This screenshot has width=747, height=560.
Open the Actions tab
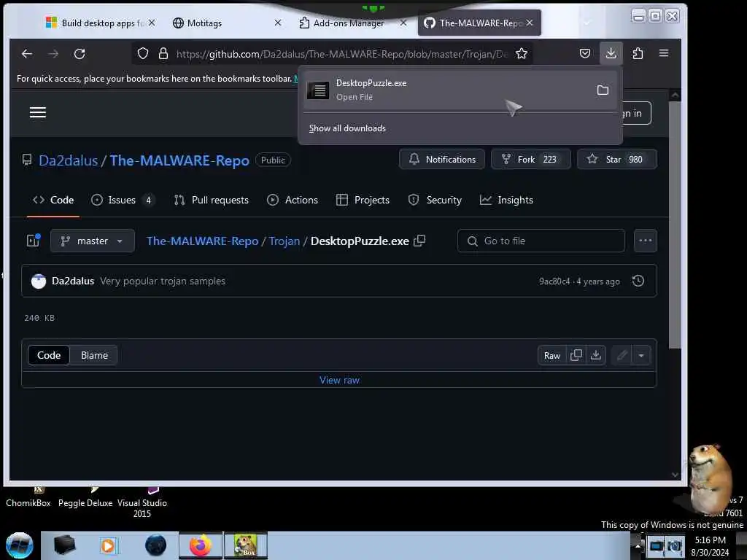pos(293,200)
